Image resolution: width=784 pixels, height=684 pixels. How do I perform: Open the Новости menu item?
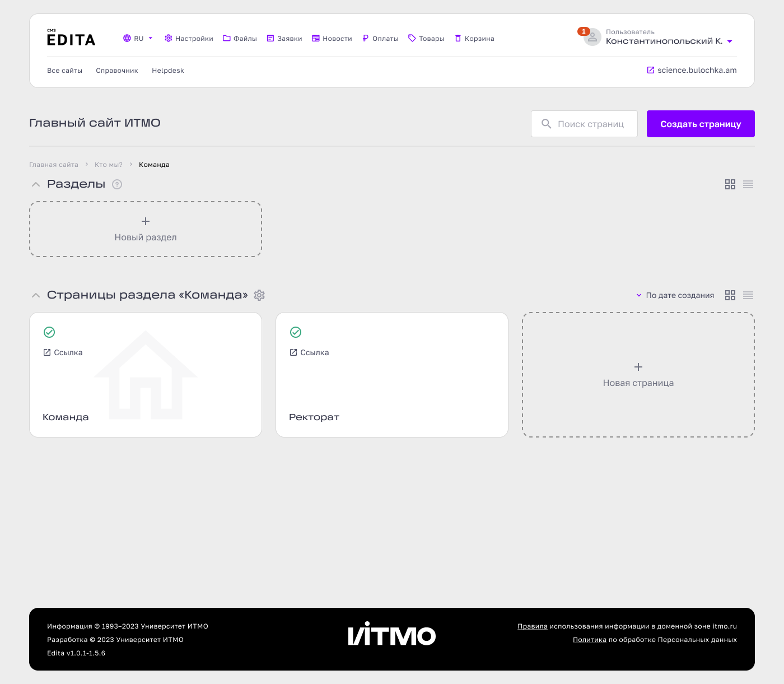click(332, 39)
